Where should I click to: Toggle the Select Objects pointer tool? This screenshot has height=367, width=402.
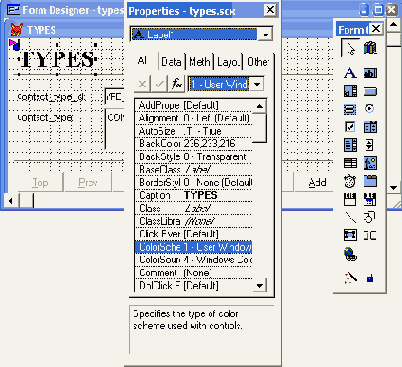(350, 48)
